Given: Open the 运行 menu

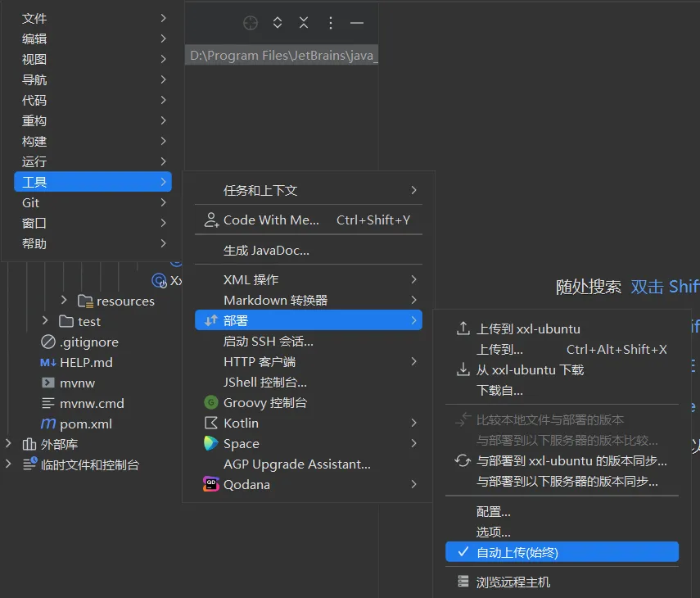Looking at the screenshot, I should [x=93, y=161].
